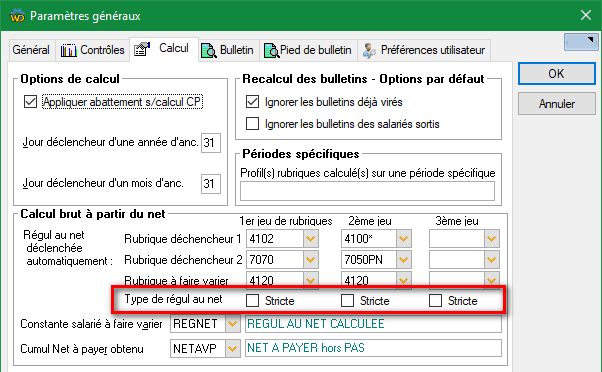Open REGNET constant dropdown arrow

(x=233, y=324)
